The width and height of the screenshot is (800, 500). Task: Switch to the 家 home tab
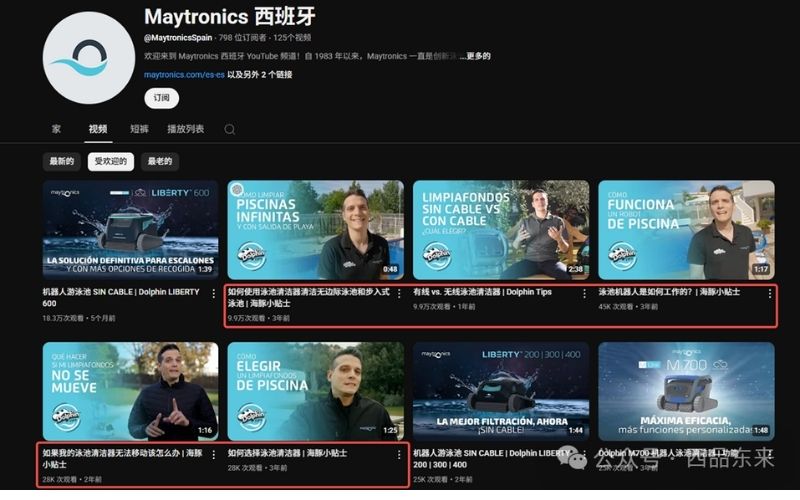point(56,129)
